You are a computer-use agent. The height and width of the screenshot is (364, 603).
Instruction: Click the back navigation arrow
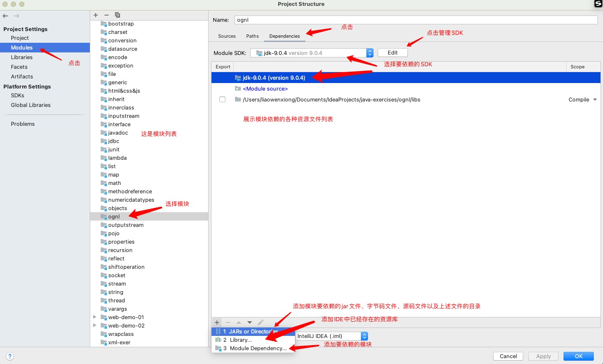(x=5, y=16)
